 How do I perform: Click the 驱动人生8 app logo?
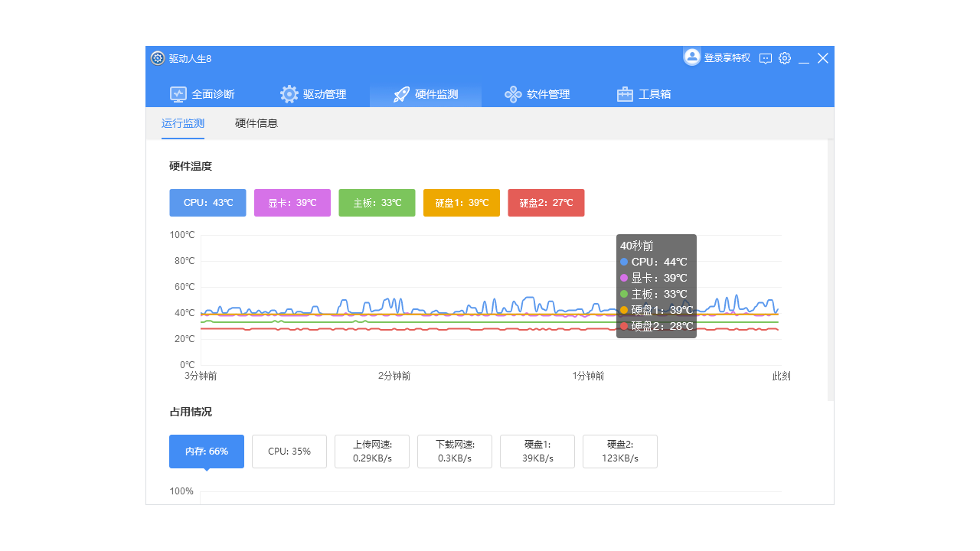tap(157, 58)
